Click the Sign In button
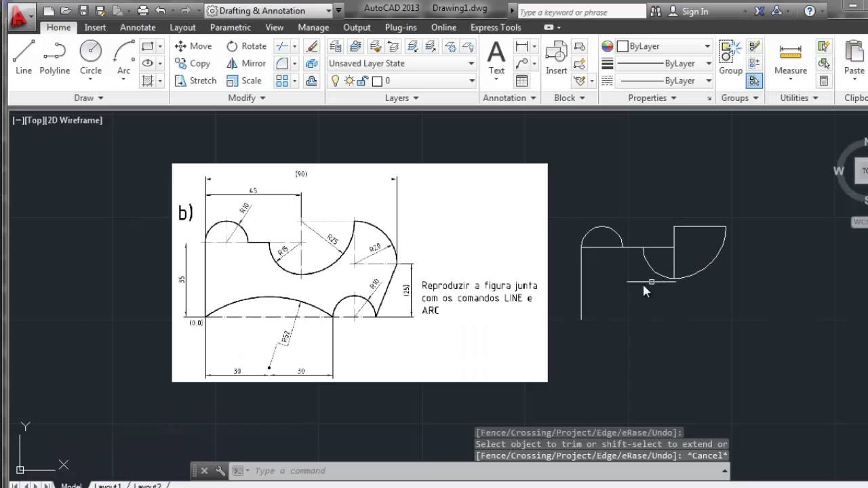Image resolution: width=868 pixels, height=488 pixels. (688, 12)
